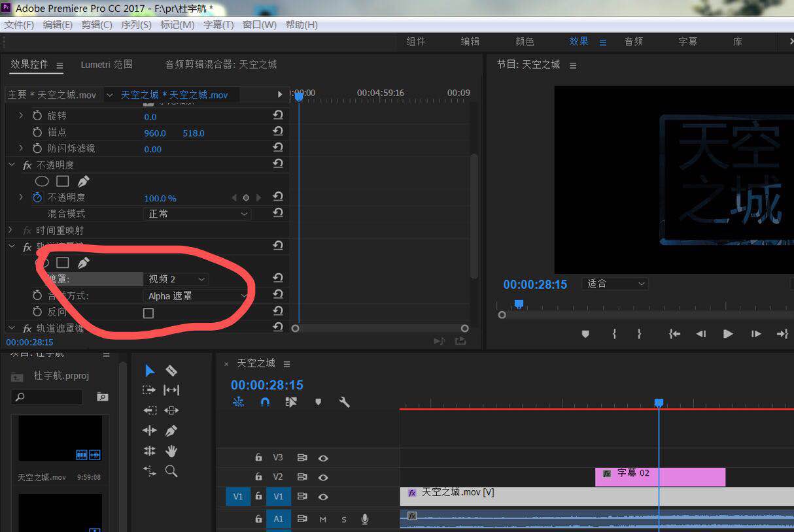Open the 序列(S) menu
The image size is (794, 532).
point(136,25)
